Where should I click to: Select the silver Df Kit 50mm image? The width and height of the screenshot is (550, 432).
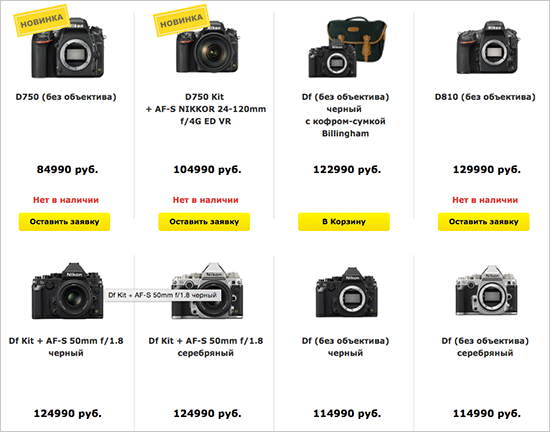coord(207,291)
